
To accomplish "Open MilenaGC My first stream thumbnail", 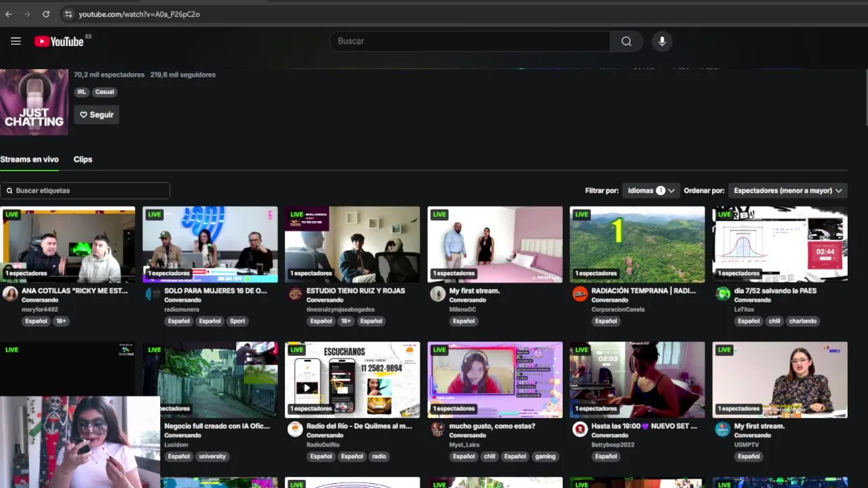I will [x=495, y=244].
